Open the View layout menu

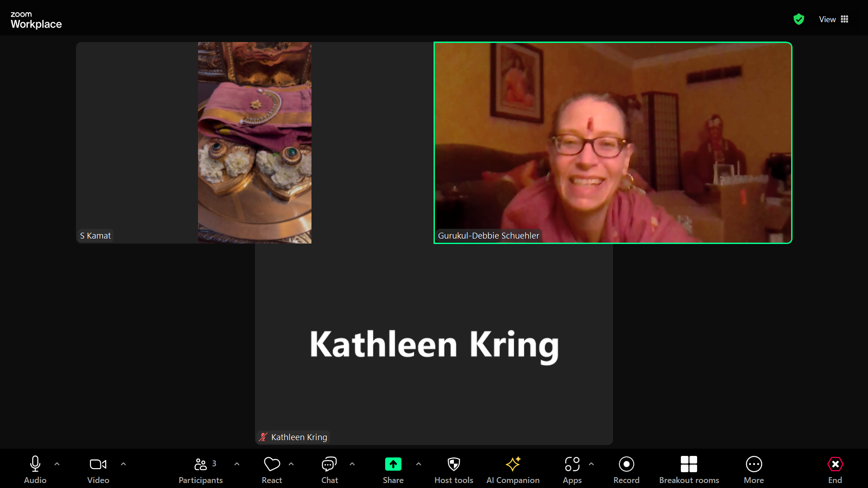tap(833, 19)
